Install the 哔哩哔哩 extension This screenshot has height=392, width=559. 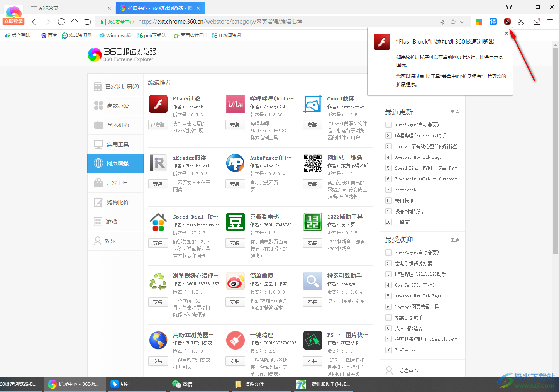coord(235,125)
